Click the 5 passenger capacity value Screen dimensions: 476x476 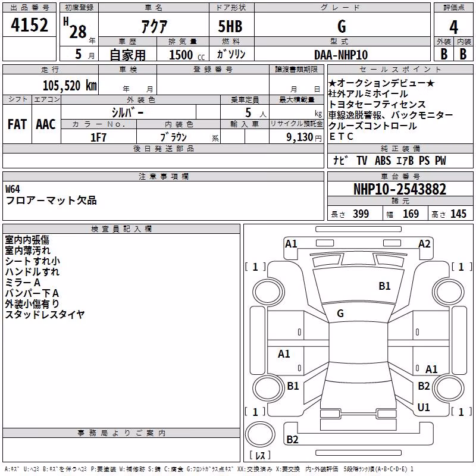(x=248, y=112)
